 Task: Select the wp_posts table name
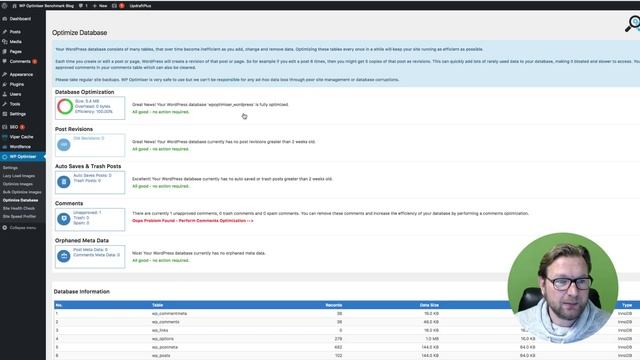click(x=161, y=356)
